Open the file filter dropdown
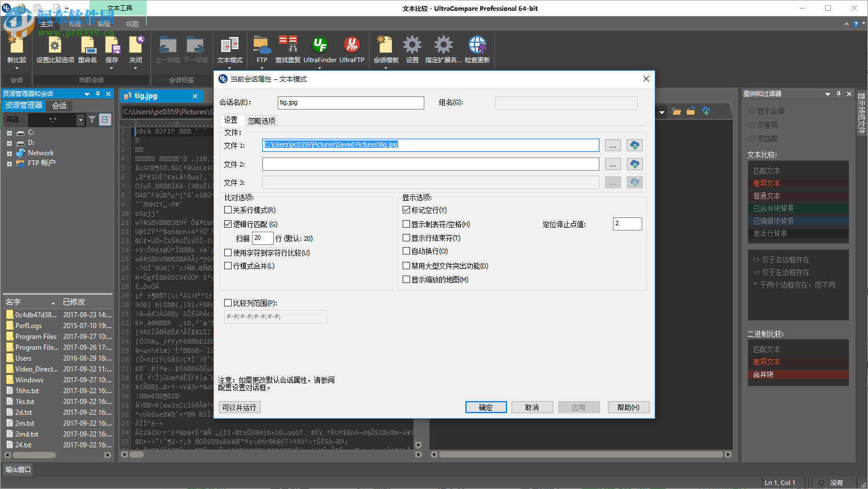The height and width of the screenshot is (489, 868). [80, 120]
